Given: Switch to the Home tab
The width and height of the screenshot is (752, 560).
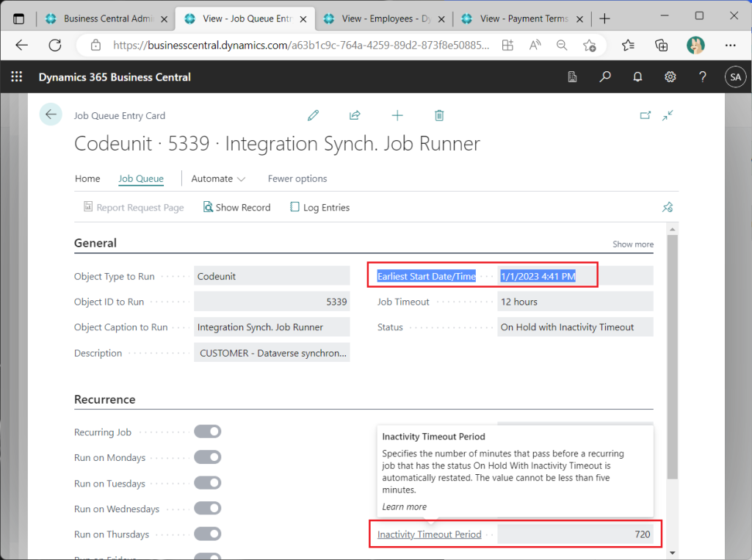Looking at the screenshot, I should point(87,178).
